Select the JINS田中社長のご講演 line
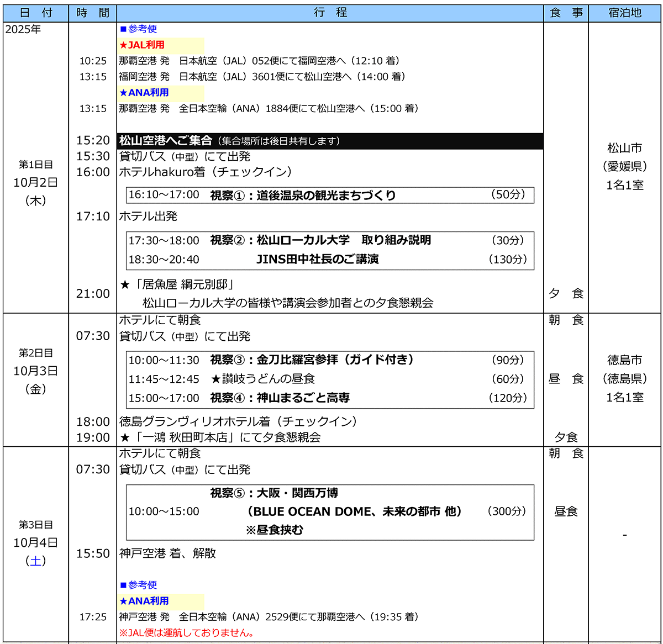The image size is (663, 644). point(318,260)
